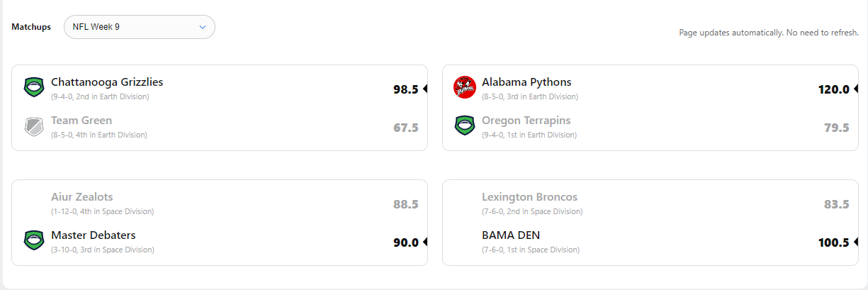Image resolution: width=868 pixels, height=290 pixels.
Task: Click the dropdown chevron in week selector
Action: pyautogui.click(x=203, y=27)
